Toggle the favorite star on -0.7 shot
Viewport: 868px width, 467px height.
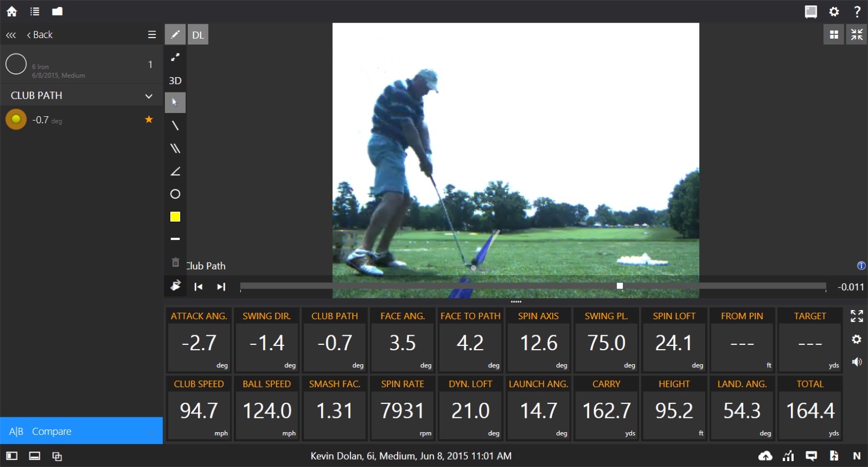tap(149, 119)
